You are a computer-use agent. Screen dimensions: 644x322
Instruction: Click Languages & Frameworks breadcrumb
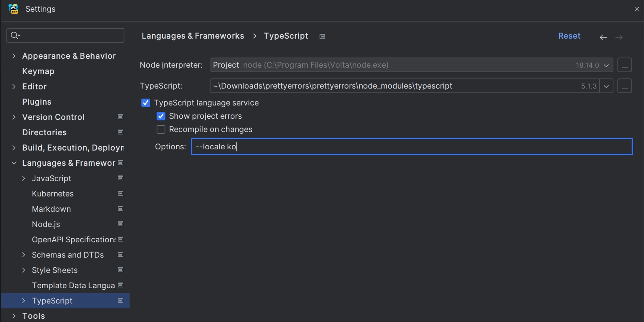pyautogui.click(x=193, y=36)
